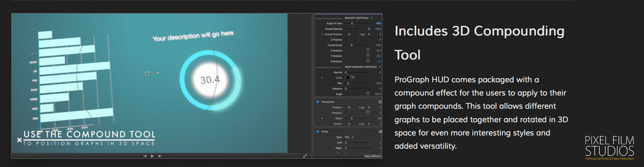Open the Master Controls popup arrows
This screenshot has width=644, height=167.
[x=372, y=18]
